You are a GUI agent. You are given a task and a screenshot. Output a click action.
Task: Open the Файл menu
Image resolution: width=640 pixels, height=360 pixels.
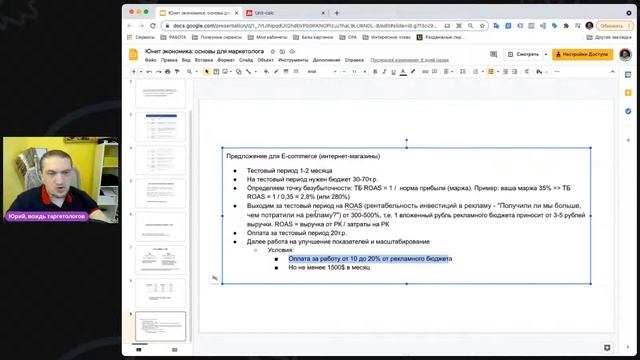(x=151, y=60)
